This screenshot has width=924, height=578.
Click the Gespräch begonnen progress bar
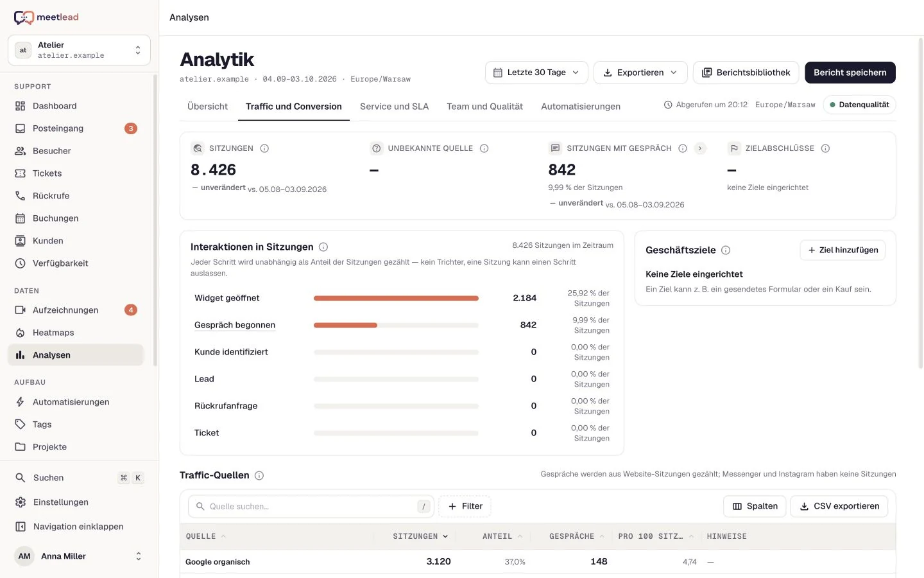[396, 325]
